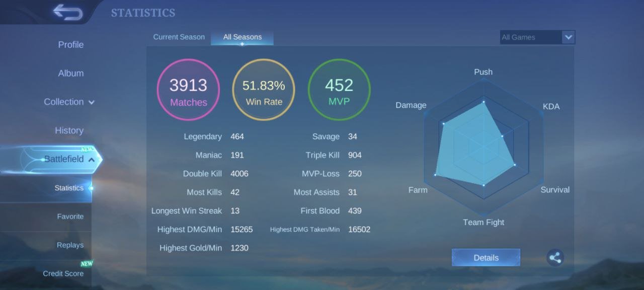
Task: Tap the 51.83% Win Rate circle
Action: click(x=264, y=90)
